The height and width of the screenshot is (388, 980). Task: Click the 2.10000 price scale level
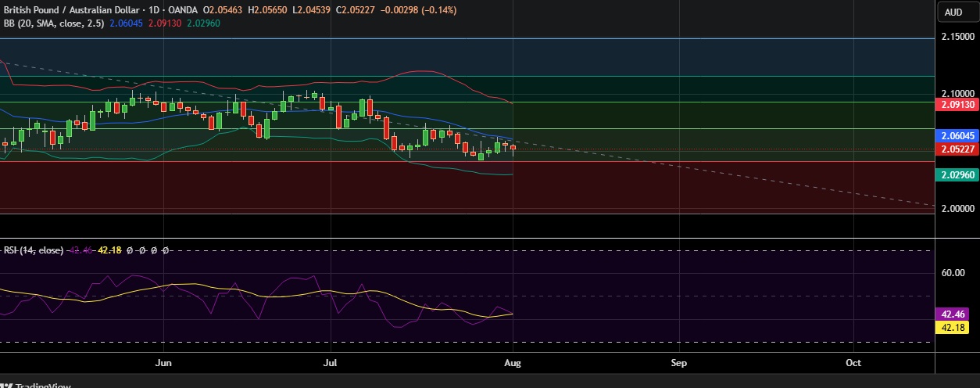(x=957, y=92)
